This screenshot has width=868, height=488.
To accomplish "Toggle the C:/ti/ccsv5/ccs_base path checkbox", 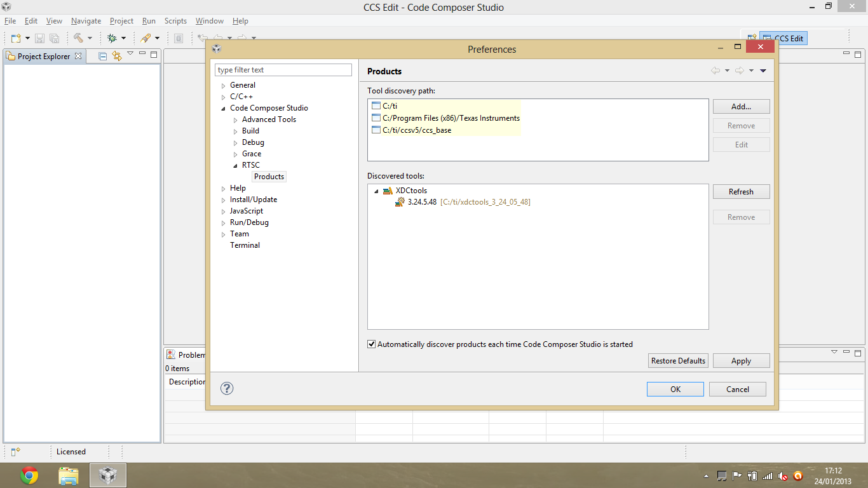I will (x=376, y=130).
